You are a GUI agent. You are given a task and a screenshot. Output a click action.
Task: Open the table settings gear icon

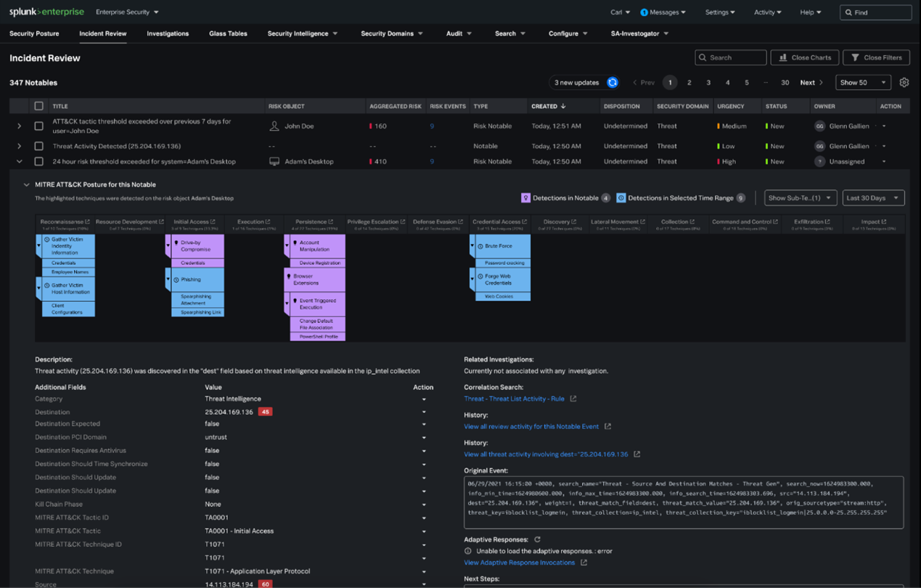[x=904, y=82]
